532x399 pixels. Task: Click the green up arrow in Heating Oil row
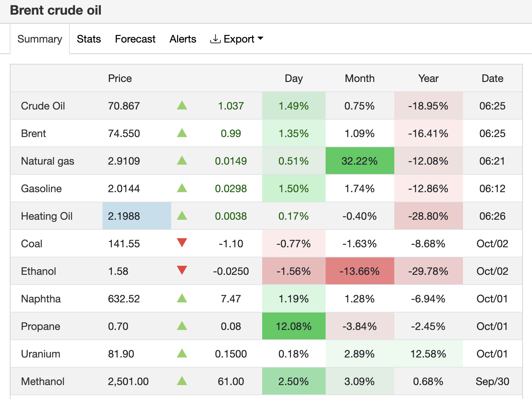pyautogui.click(x=182, y=215)
